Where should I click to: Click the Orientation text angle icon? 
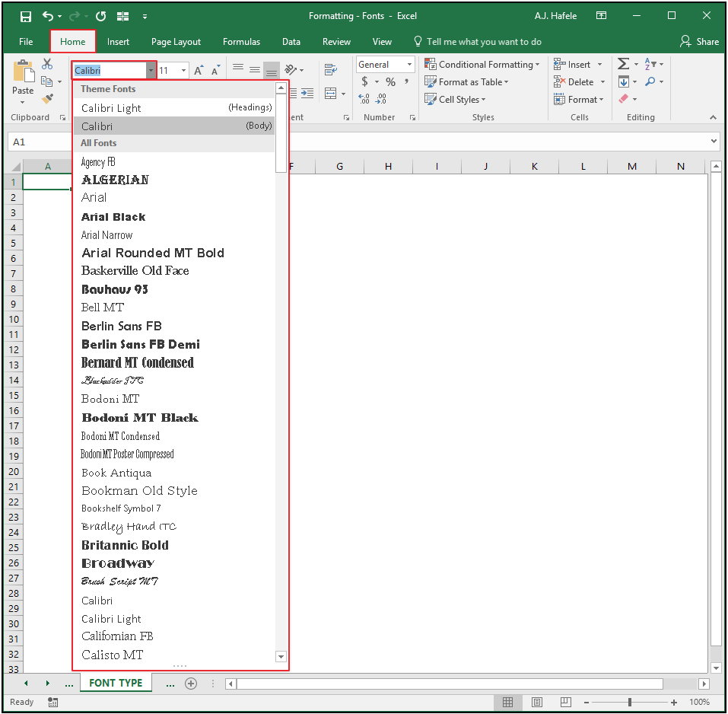pos(291,70)
